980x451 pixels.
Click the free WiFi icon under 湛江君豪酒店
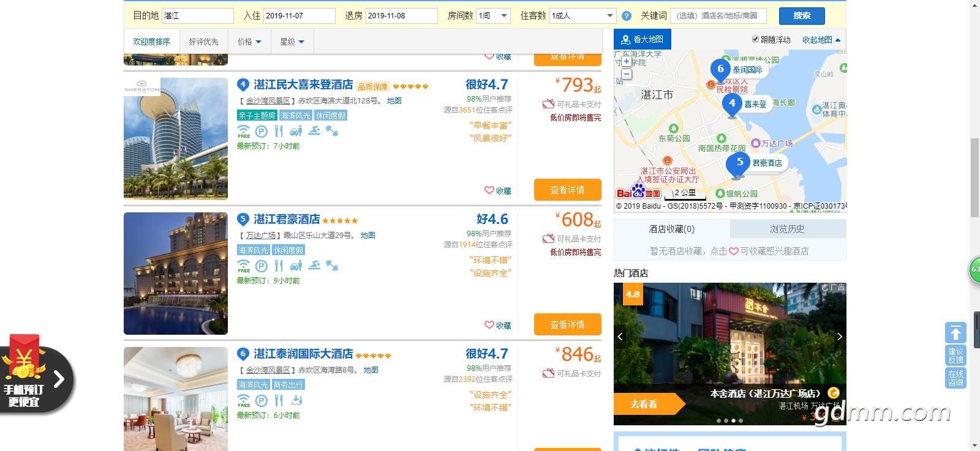pyautogui.click(x=244, y=266)
